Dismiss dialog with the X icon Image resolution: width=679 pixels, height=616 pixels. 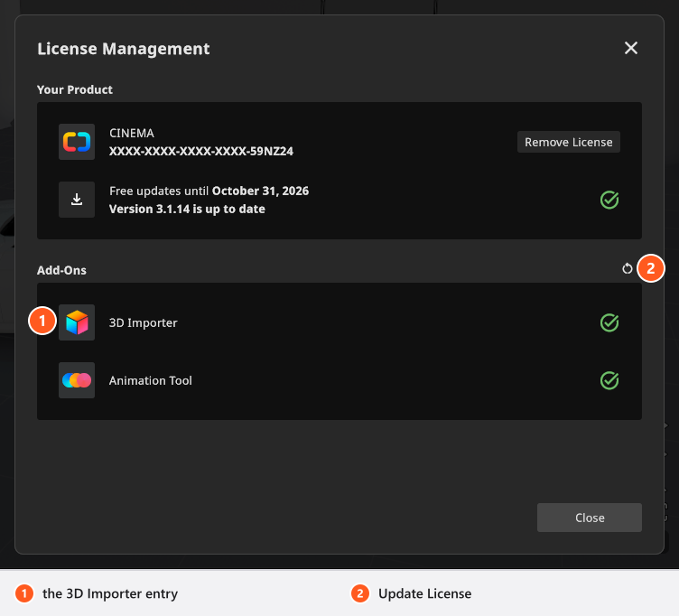[631, 48]
